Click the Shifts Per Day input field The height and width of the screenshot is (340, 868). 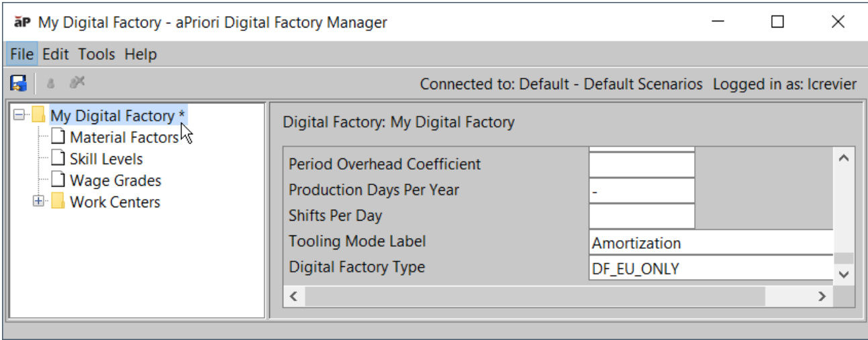coord(641,216)
